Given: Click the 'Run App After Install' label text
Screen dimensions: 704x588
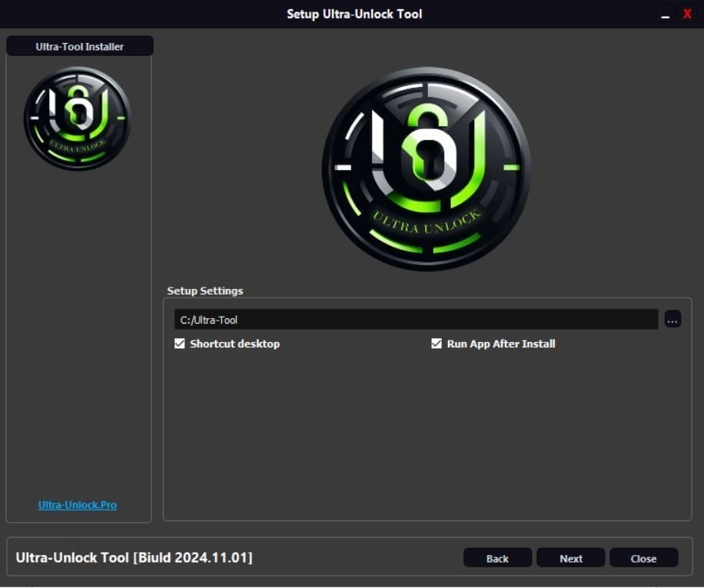Looking at the screenshot, I should pyautogui.click(x=500, y=344).
